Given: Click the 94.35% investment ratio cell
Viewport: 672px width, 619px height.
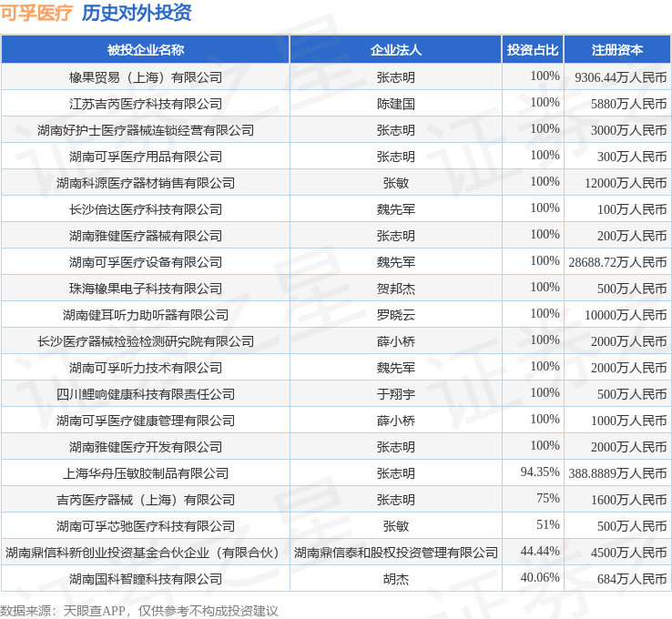Looking at the screenshot, I should 539,472.
